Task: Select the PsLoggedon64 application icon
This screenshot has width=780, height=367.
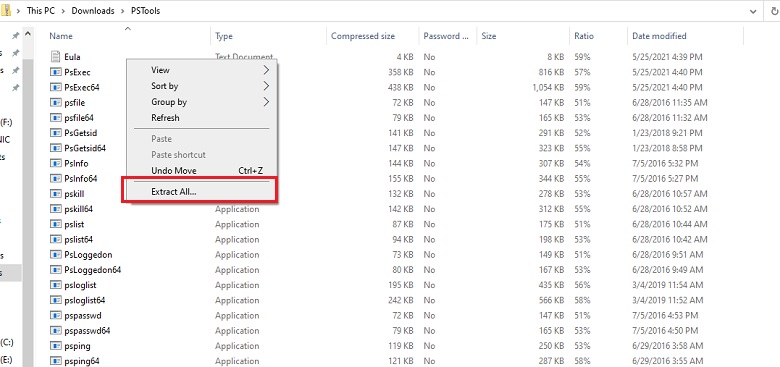Action: [x=56, y=270]
